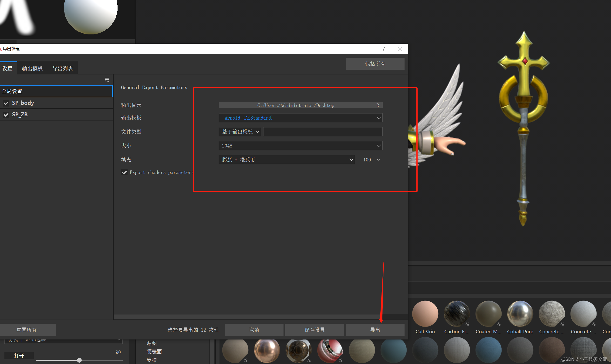Toggle Export shaders parameters checkbox
The width and height of the screenshot is (611, 364).
pyautogui.click(x=124, y=172)
